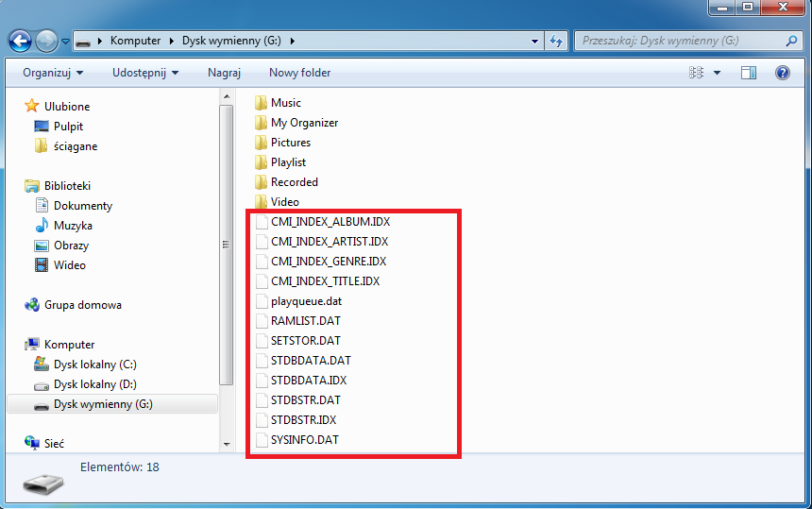Image resolution: width=812 pixels, height=509 pixels.
Task: Click the removable drive icon in details pane
Action: click(x=43, y=484)
